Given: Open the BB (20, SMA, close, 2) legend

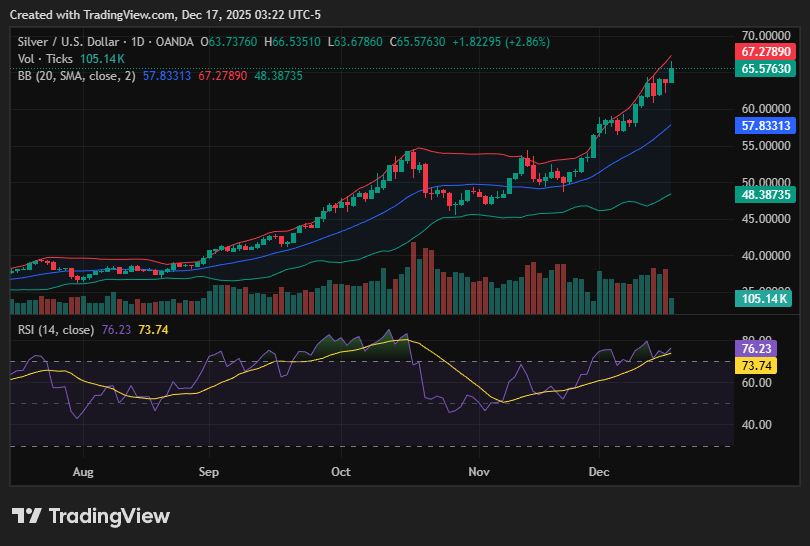Looking at the screenshot, I should click(x=77, y=75).
